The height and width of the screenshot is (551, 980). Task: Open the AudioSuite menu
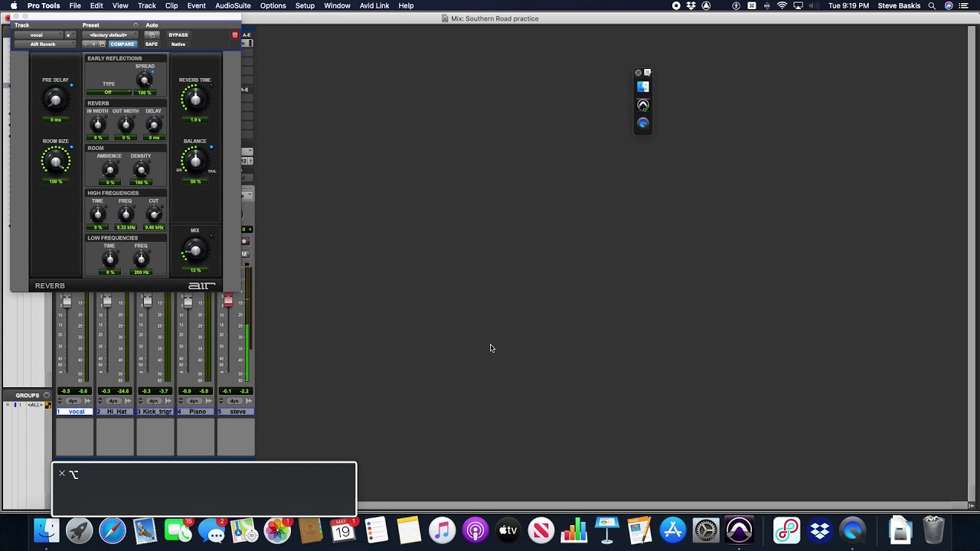(x=233, y=5)
